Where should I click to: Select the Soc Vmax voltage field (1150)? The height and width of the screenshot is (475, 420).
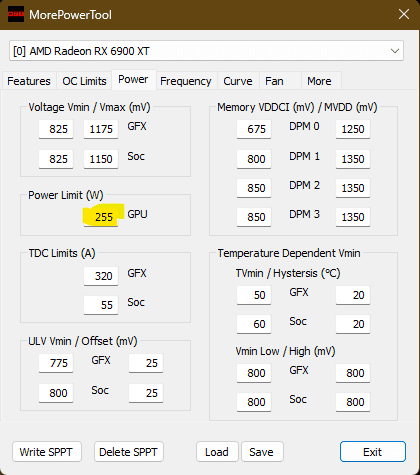tap(101, 159)
